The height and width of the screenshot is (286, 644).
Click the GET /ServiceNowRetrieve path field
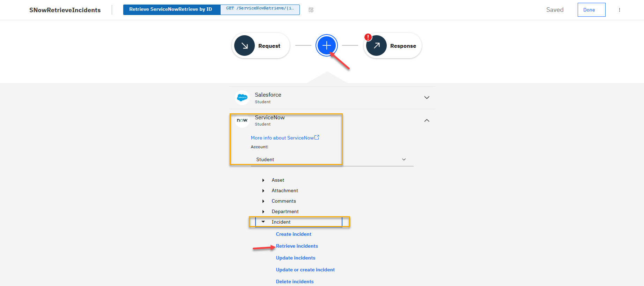[x=260, y=9]
